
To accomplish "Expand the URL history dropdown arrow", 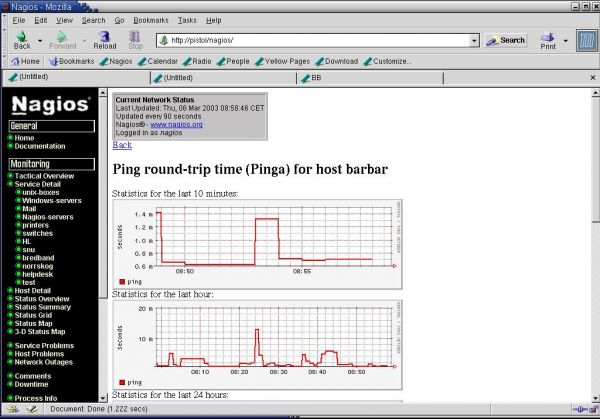I will pyautogui.click(x=474, y=41).
